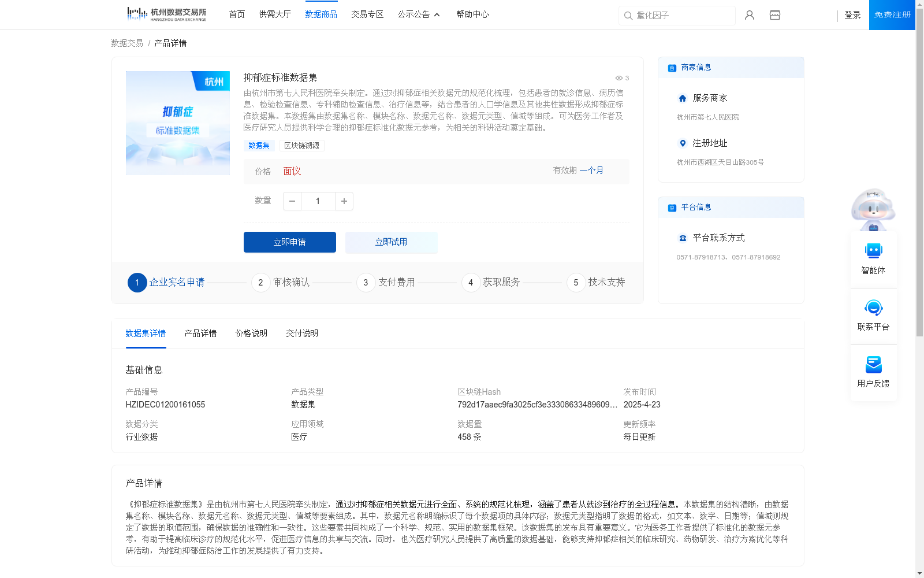
Task: Click the 立即试用 button
Action: [391, 242]
